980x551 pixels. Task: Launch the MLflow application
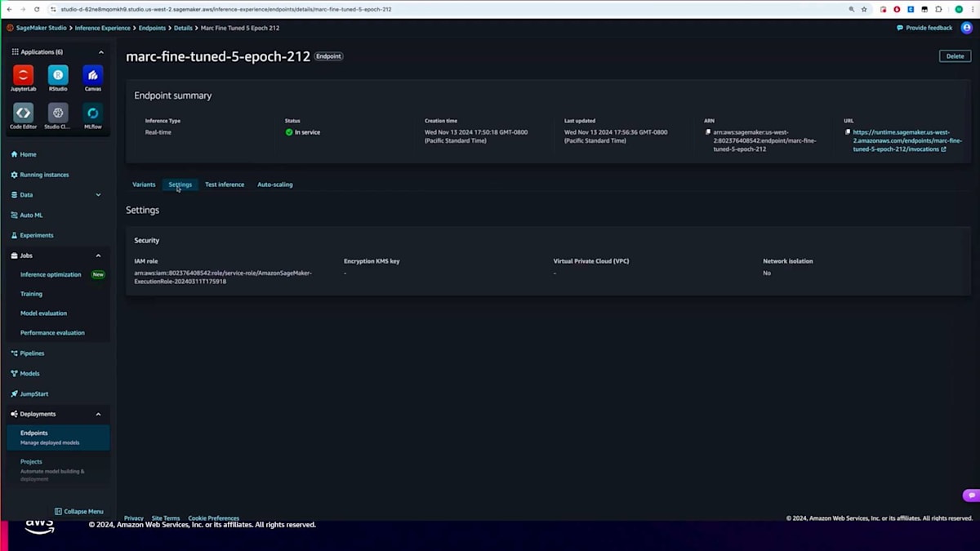tap(93, 117)
